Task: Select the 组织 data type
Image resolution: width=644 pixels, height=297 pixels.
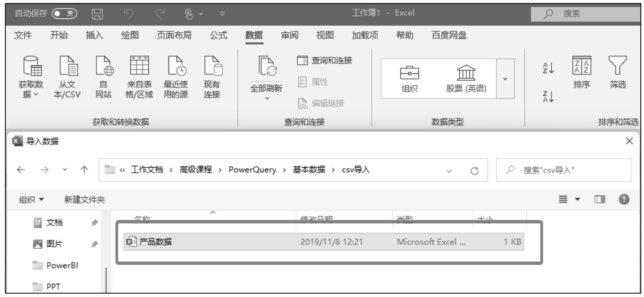Action: pyautogui.click(x=409, y=79)
